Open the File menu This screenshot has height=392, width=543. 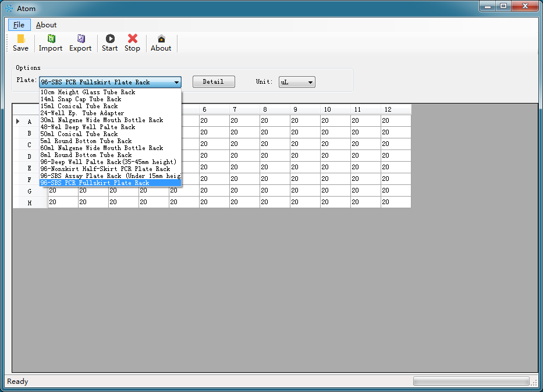pyautogui.click(x=19, y=25)
